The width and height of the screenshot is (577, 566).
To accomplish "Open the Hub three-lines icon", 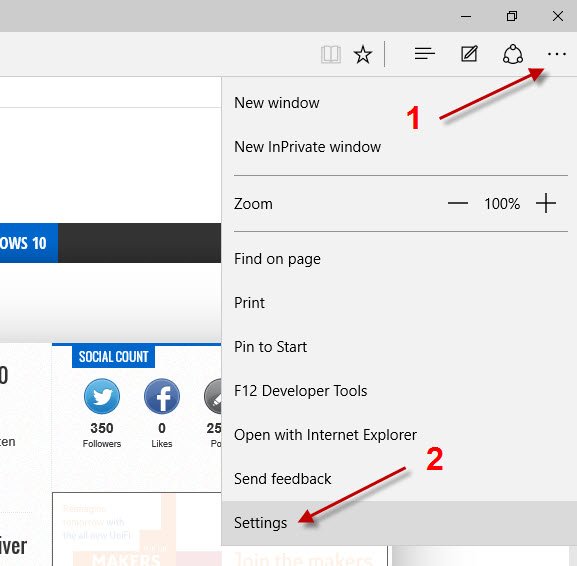I will 425,54.
